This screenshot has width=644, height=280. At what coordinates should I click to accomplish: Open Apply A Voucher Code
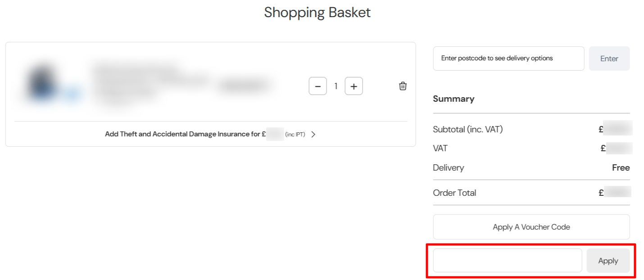(x=531, y=227)
